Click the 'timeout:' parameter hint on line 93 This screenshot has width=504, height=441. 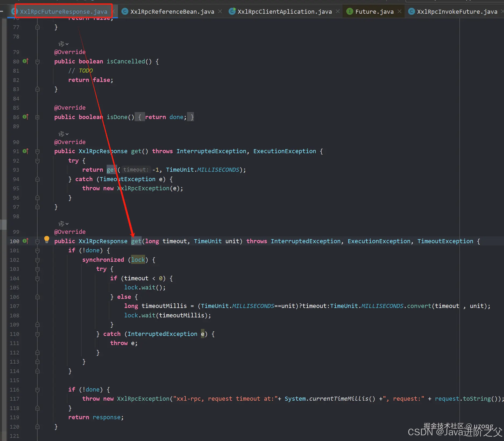click(x=136, y=170)
